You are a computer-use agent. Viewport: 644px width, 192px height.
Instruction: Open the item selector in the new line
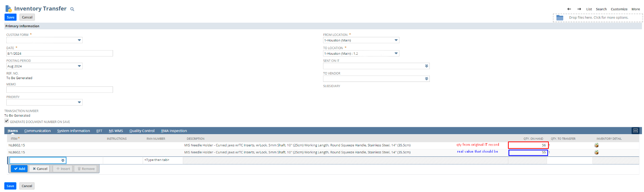[x=63, y=160]
